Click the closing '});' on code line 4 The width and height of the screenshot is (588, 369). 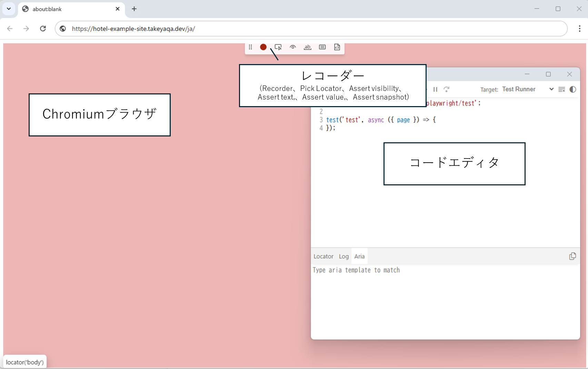331,128
